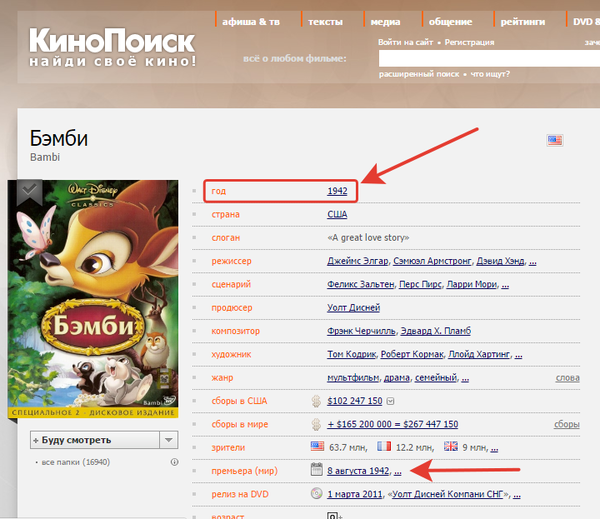The height and width of the screenshot is (519, 600).
Task: Click the calendar icon in the премьера row
Action: [316, 470]
